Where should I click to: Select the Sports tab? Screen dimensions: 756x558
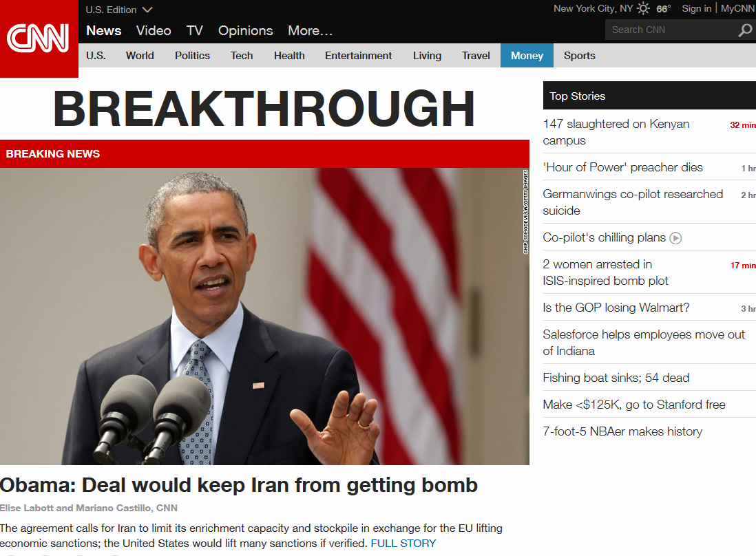(x=580, y=56)
